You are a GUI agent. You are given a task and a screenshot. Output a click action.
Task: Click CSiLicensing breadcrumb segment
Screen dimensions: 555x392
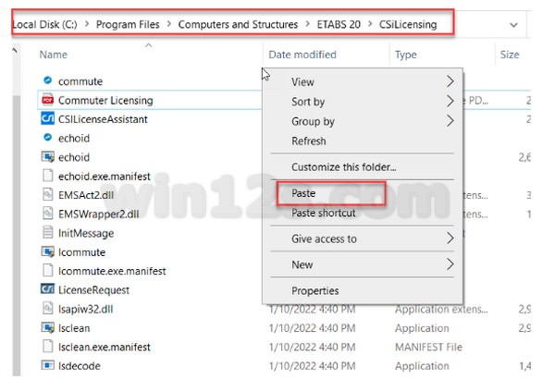pos(408,24)
